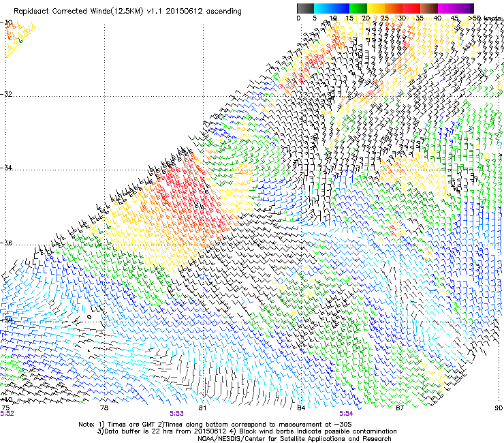Viewport: 504px width, 443px height.
Task: Select the yellow 20-25 knots legend swatch
Action: (x=376, y=8)
